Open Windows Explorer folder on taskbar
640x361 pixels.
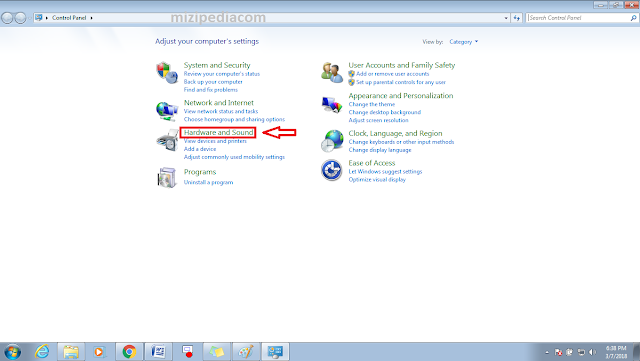(71, 352)
